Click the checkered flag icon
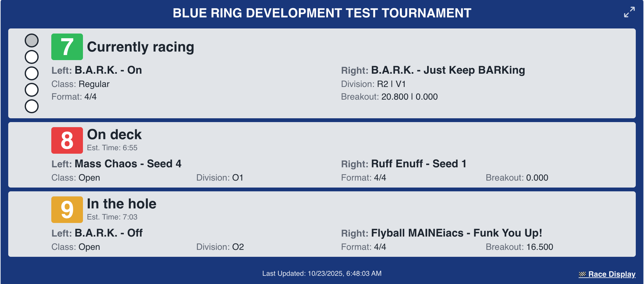 (582, 274)
